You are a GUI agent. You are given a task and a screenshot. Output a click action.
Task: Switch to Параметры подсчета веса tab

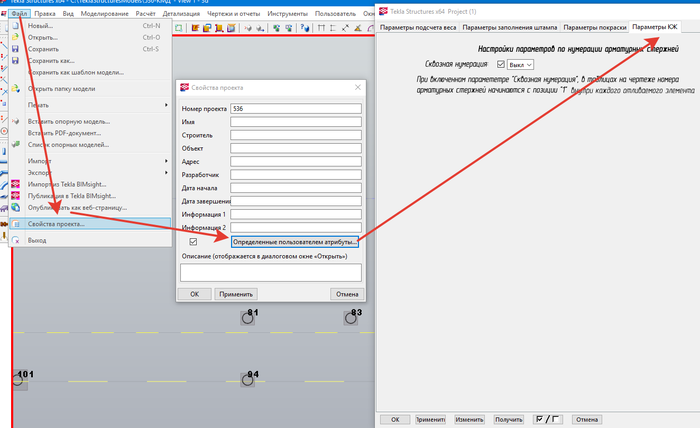pos(418,27)
